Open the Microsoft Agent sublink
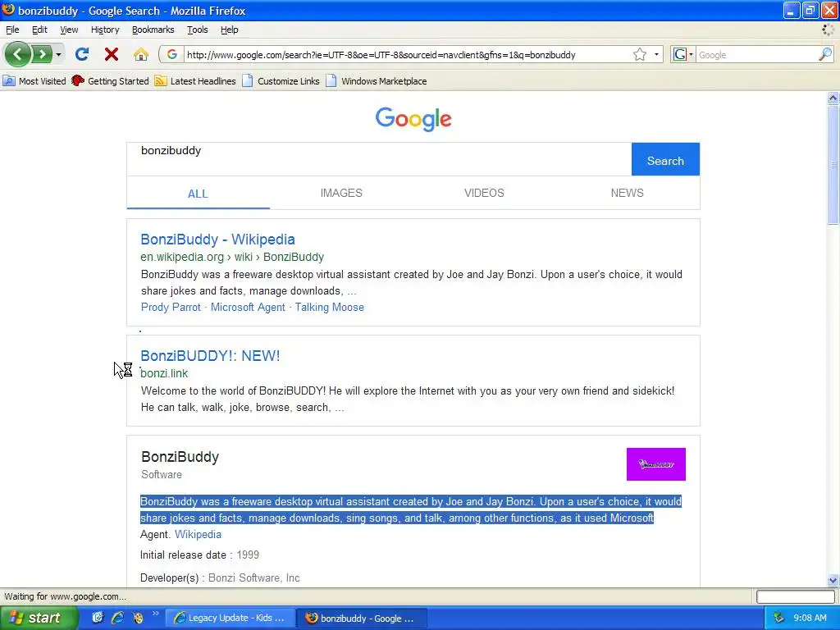Viewport: 840px width, 630px height. (248, 307)
